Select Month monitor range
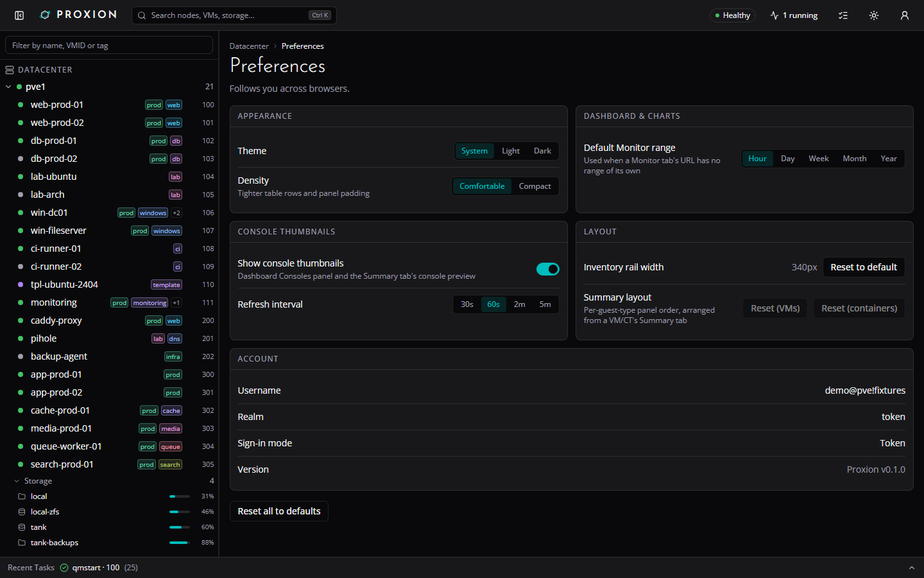This screenshot has height=578, width=924. pyautogui.click(x=855, y=159)
